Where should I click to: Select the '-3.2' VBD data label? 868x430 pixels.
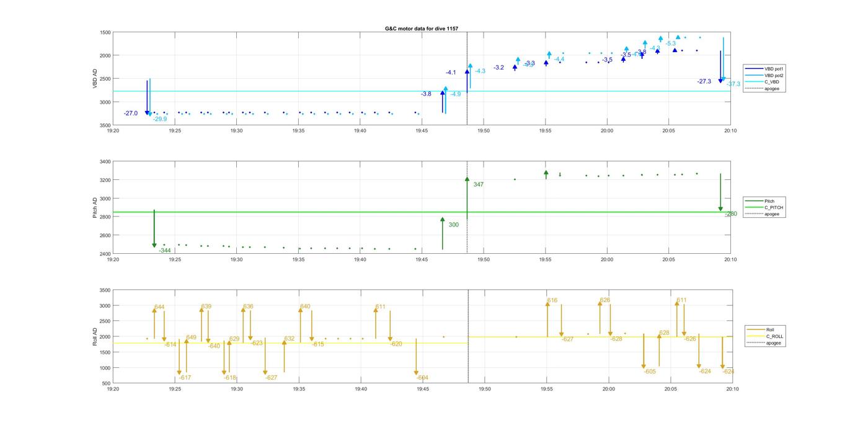[499, 67]
